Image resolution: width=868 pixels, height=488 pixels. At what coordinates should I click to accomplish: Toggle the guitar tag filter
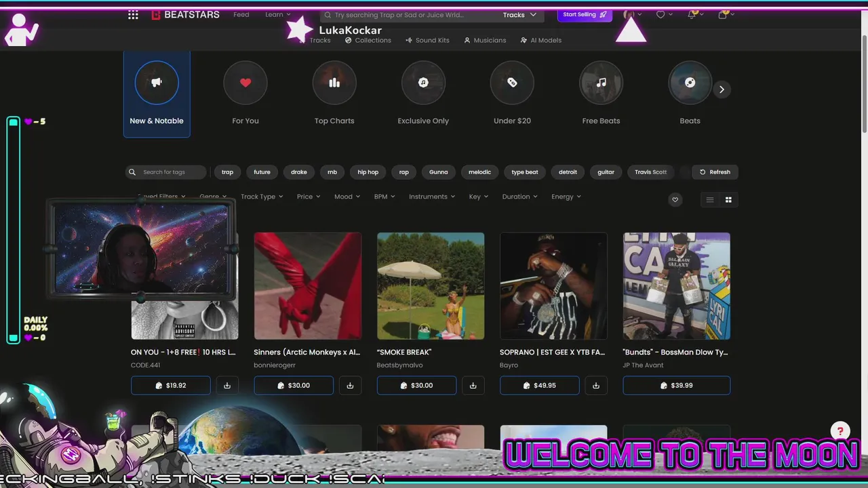pos(606,172)
